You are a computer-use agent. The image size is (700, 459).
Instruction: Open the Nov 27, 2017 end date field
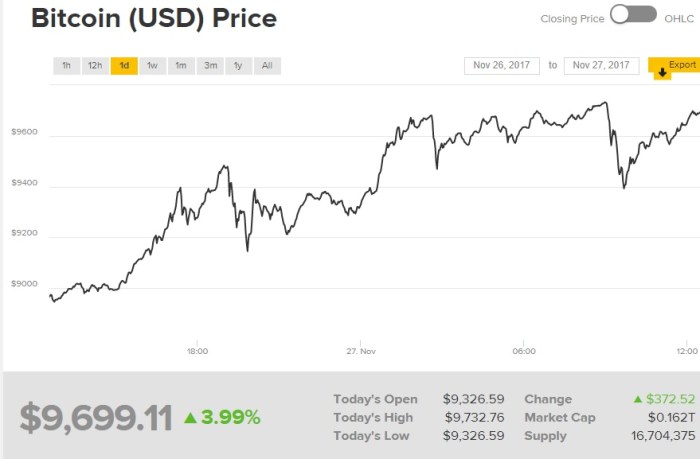tap(602, 66)
